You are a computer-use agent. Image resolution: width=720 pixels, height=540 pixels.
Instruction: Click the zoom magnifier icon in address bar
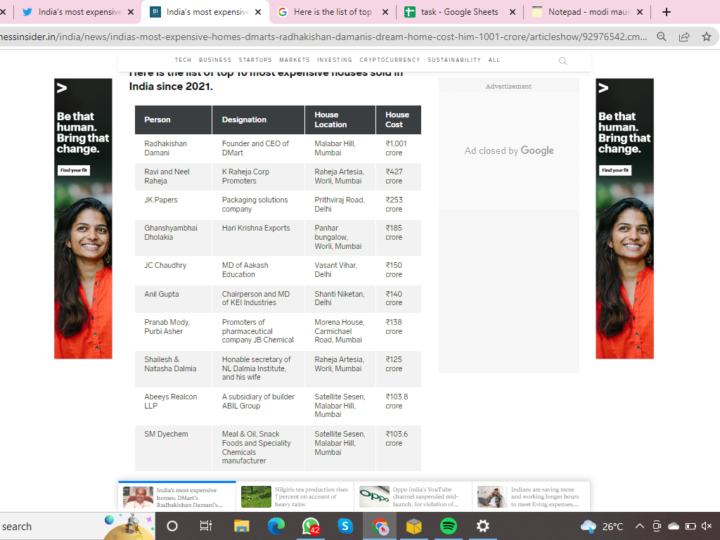(661, 36)
